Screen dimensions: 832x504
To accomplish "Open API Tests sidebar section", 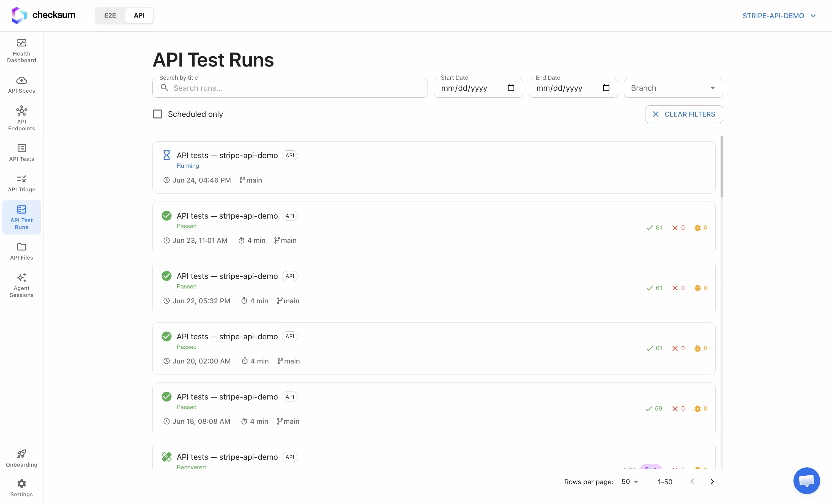I will (22, 153).
